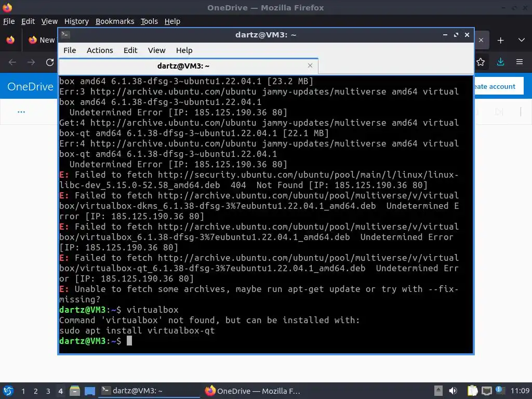Minimize the terminal window
Image resolution: width=532 pixels, height=399 pixels.
pos(445,35)
